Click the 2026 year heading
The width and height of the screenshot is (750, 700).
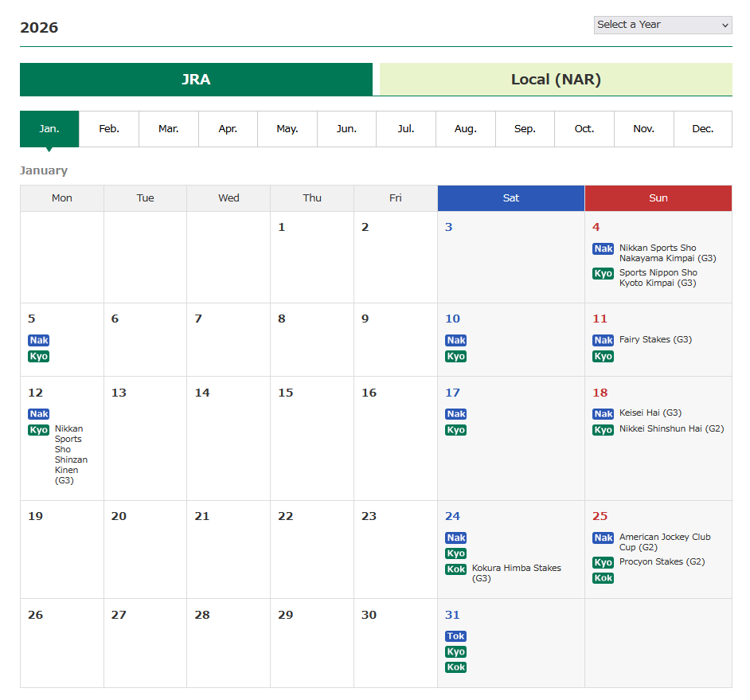tap(39, 28)
